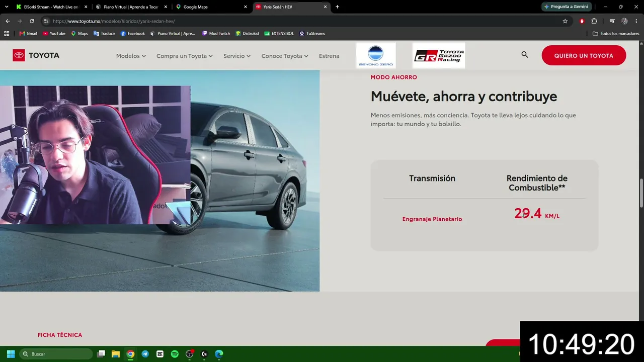Open the Estrena menu item
This screenshot has height=362, width=644.
[x=329, y=56]
